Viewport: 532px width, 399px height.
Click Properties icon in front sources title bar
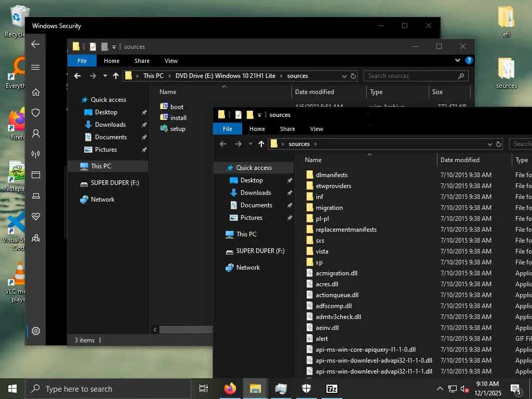point(238,115)
